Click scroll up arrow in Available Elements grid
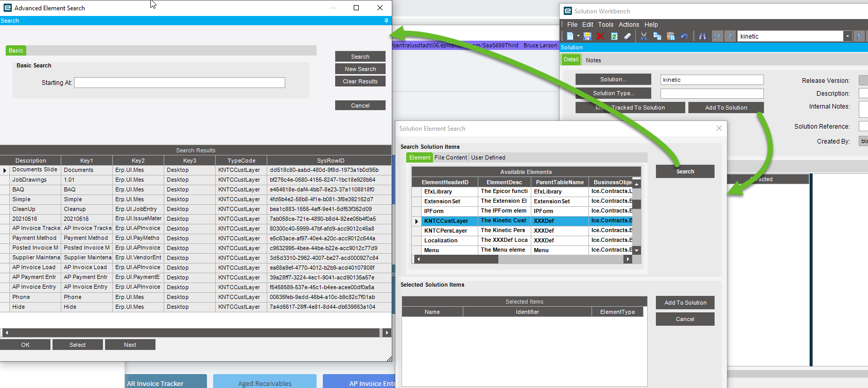 click(x=637, y=184)
